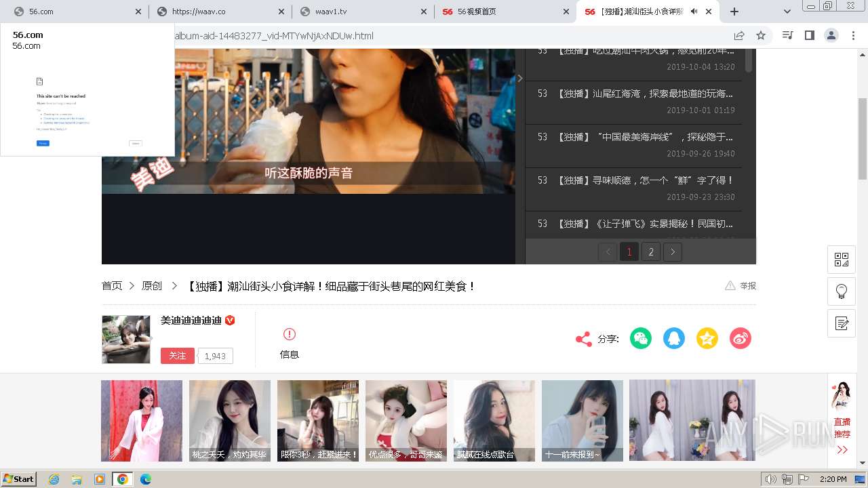The height and width of the screenshot is (488, 868).
Task: Open Microsoft Edge from taskbar
Action: (145, 479)
